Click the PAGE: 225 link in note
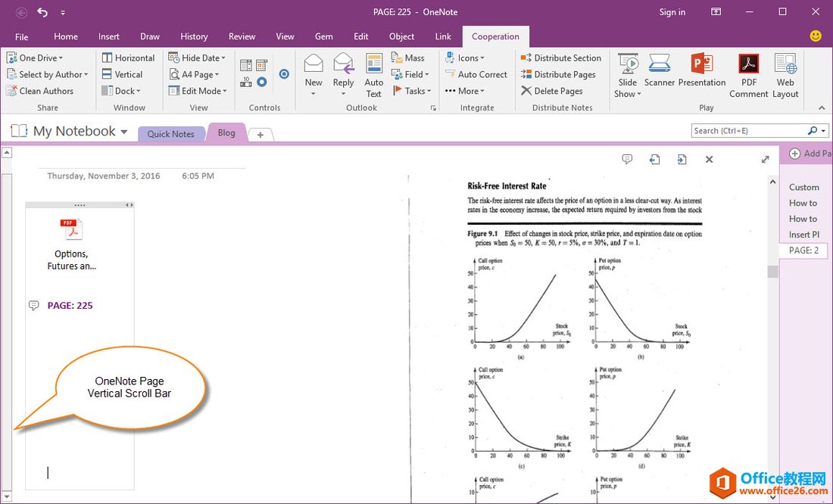Screen dimensions: 833x504 coord(70,306)
